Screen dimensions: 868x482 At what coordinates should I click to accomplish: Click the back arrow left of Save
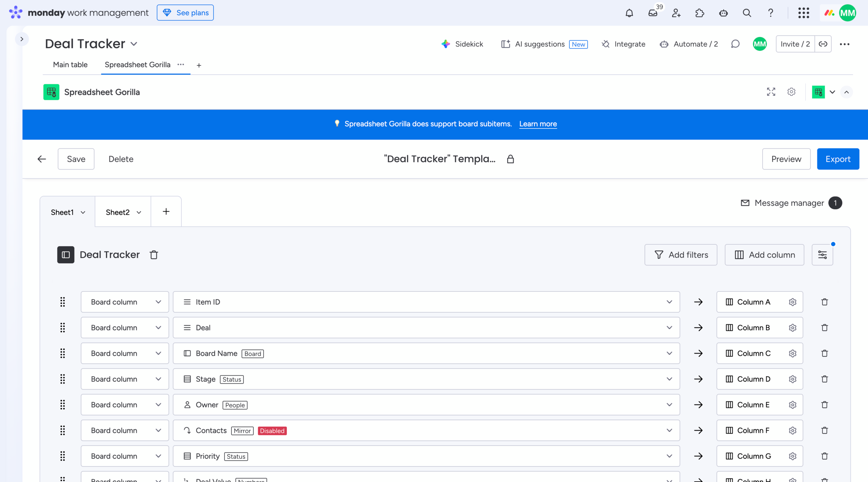(42, 159)
